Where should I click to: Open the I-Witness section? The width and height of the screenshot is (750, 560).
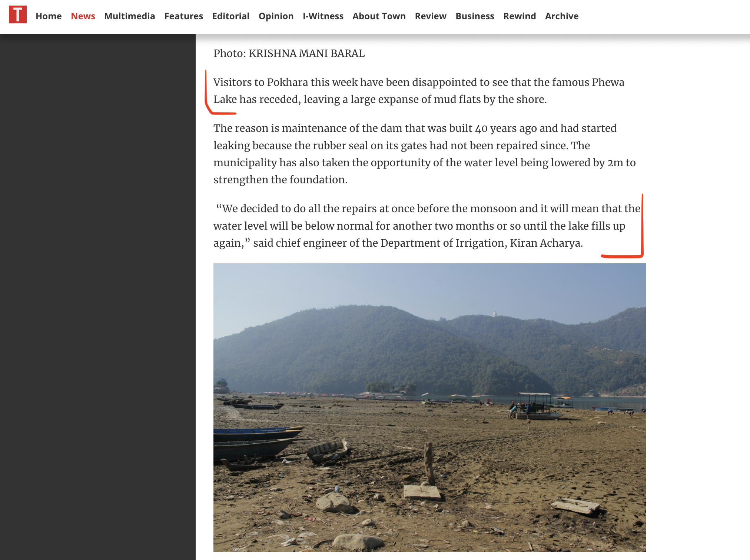coord(323,16)
